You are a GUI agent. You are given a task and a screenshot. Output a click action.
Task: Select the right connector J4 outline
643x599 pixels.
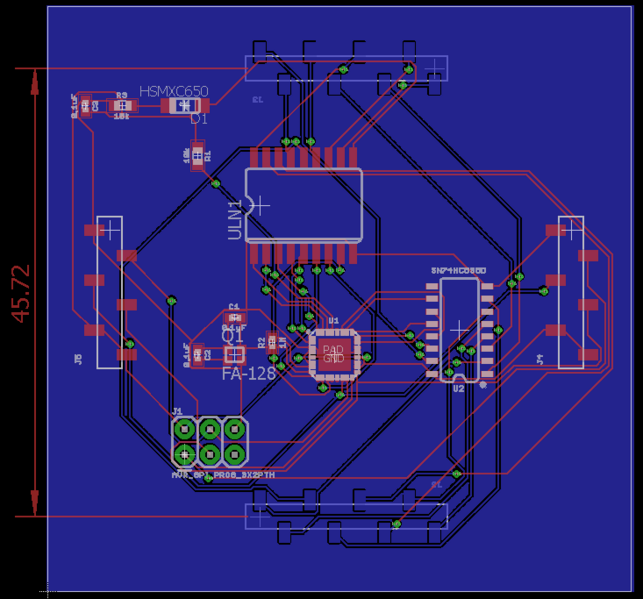tap(570, 291)
